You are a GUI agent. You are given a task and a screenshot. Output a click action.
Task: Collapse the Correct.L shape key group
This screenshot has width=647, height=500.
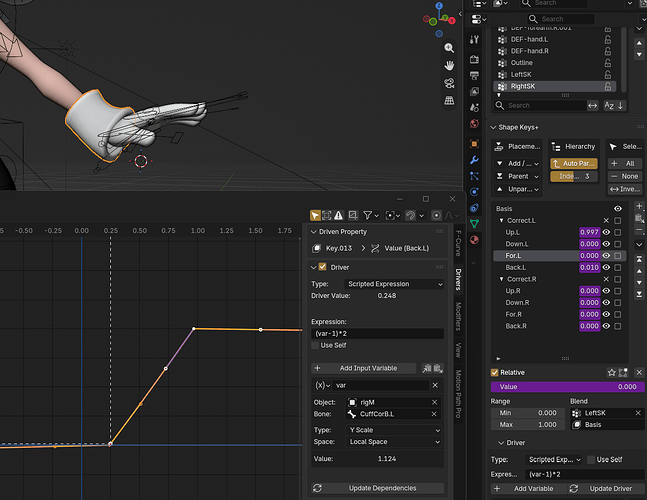(501, 221)
